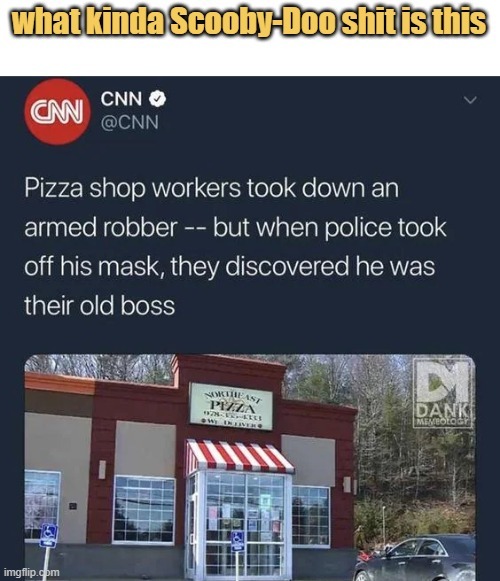Open the imgflip.com watermark link
The height and width of the screenshot is (581, 500).
point(32,572)
